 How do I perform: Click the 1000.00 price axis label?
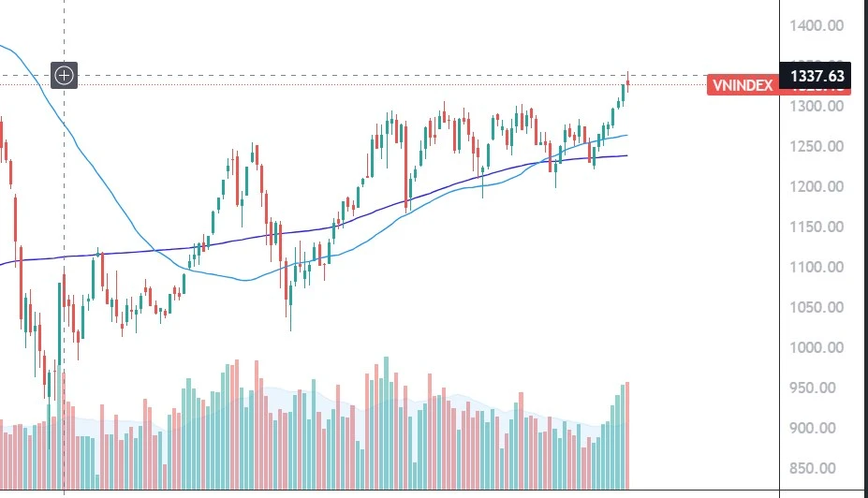(x=817, y=347)
